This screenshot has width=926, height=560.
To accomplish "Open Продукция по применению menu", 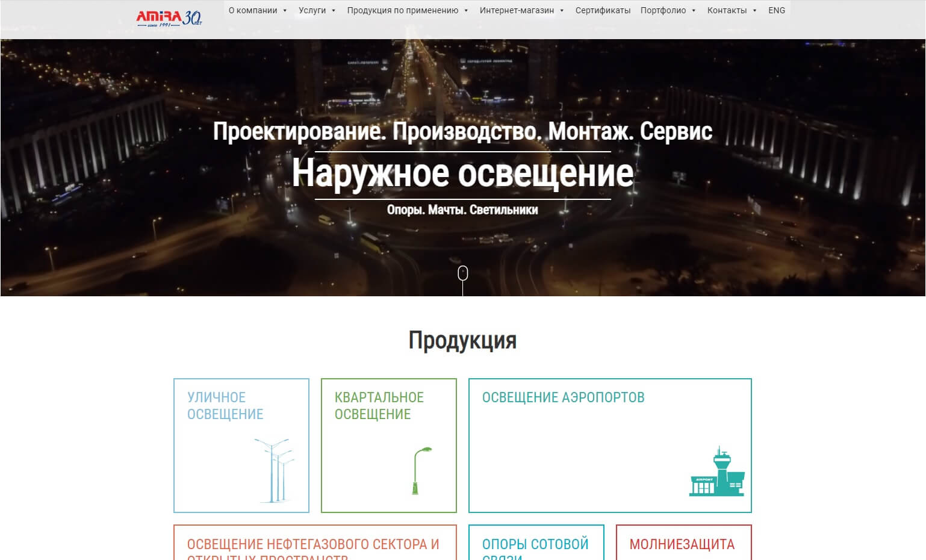I will pos(402,10).
